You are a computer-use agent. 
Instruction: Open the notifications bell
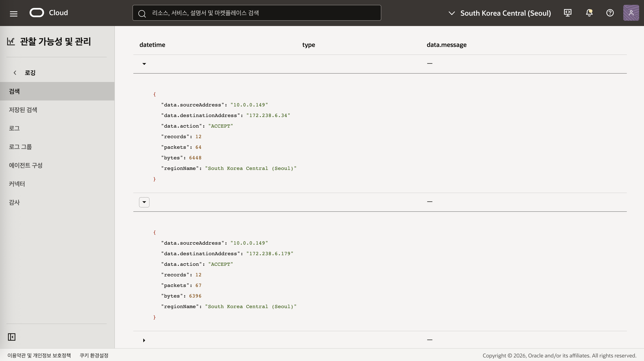point(589,13)
